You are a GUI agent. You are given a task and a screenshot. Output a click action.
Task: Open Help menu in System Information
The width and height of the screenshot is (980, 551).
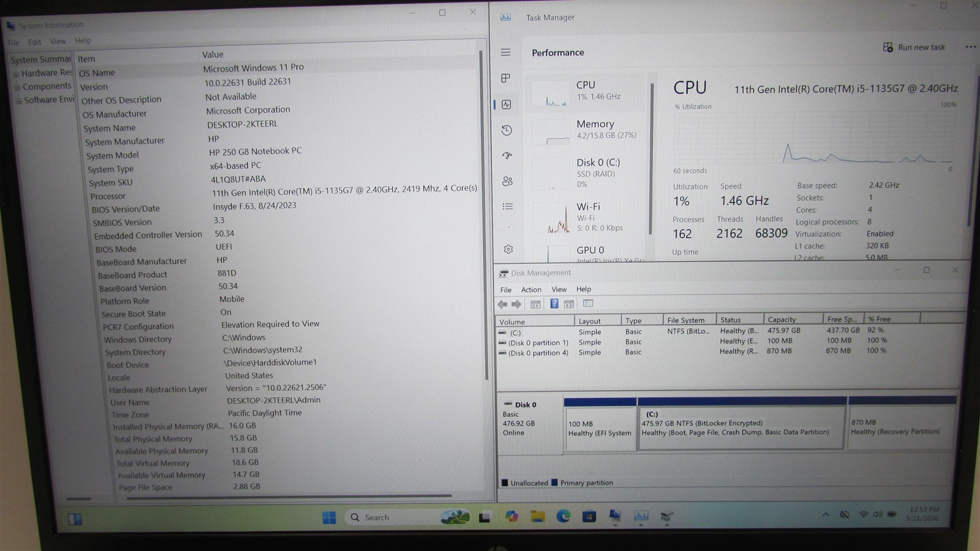pyautogui.click(x=83, y=41)
